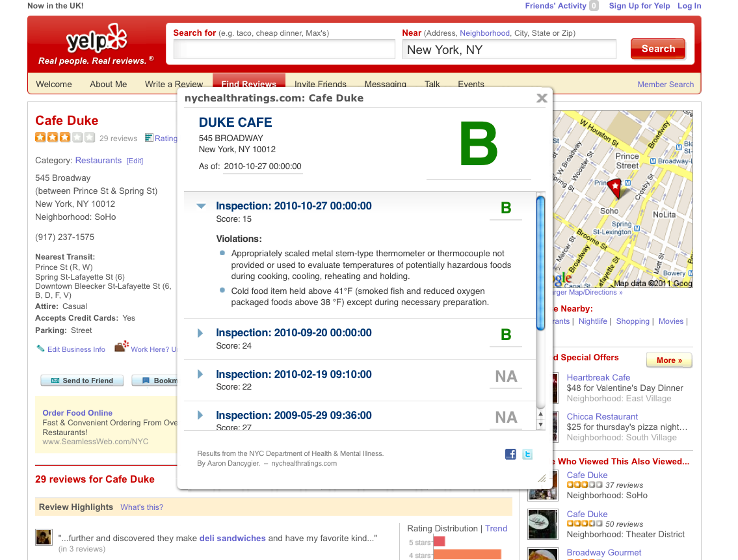Click the DUKE CAFE heading
This screenshot has width=738, height=560.
[235, 122]
